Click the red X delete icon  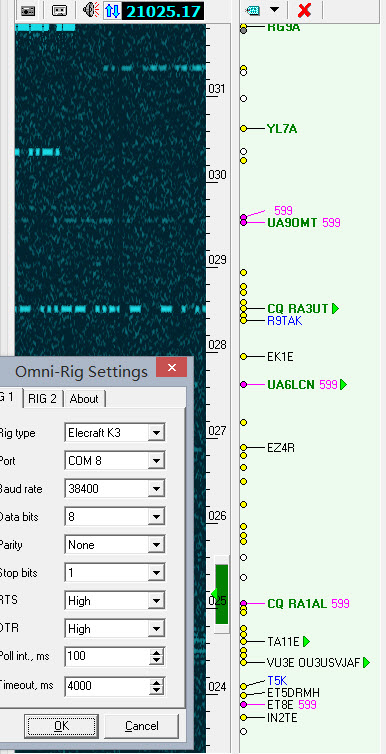304,10
